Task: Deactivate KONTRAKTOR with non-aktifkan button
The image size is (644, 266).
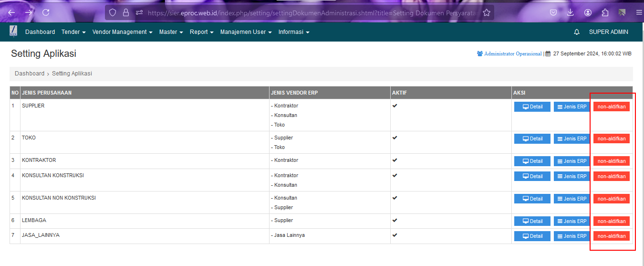Action: [611, 161]
